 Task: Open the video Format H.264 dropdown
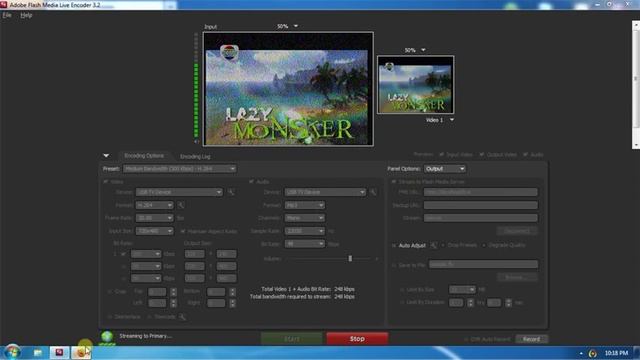(x=155, y=205)
